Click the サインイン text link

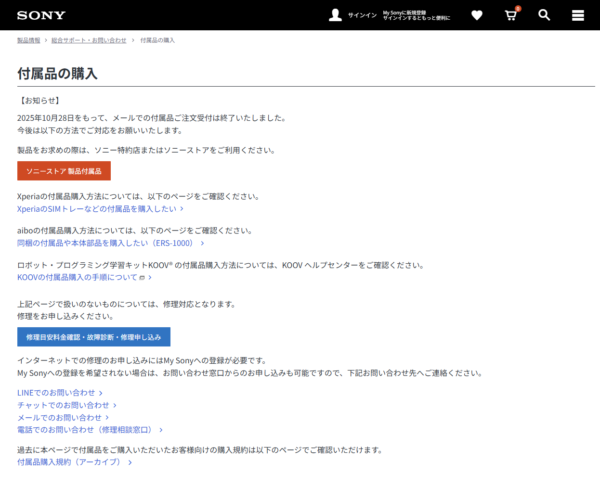click(x=362, y=15)
